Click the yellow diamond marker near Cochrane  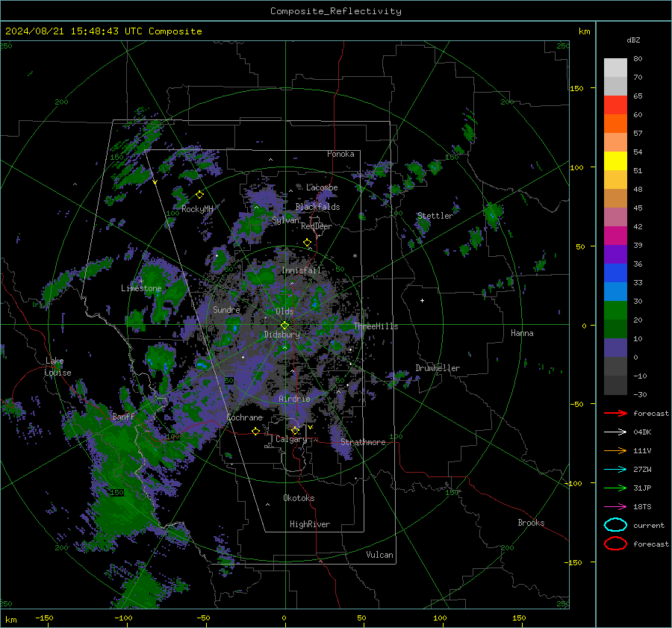pyautogui.click(x=256, y=431)
